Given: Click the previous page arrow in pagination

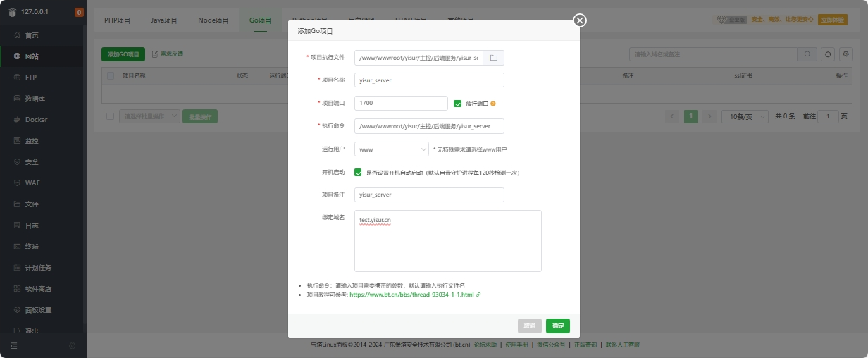Looking at the screenshot, I should [672, 116].
